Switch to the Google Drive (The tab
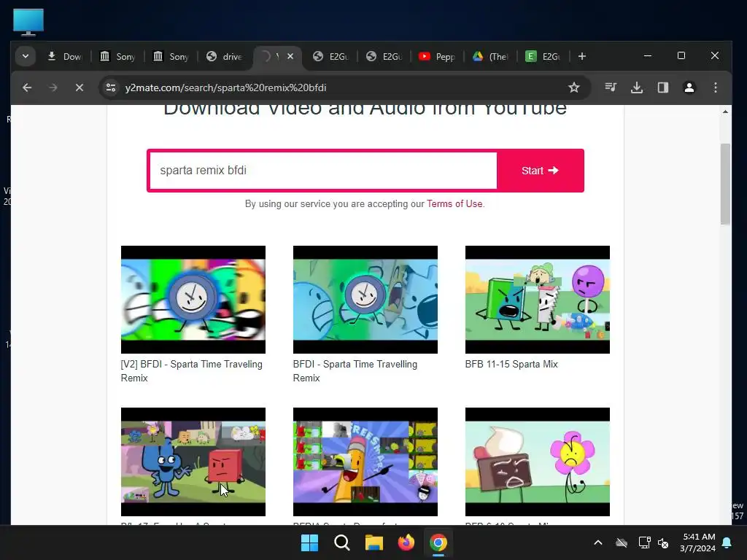 click(491, 57)
